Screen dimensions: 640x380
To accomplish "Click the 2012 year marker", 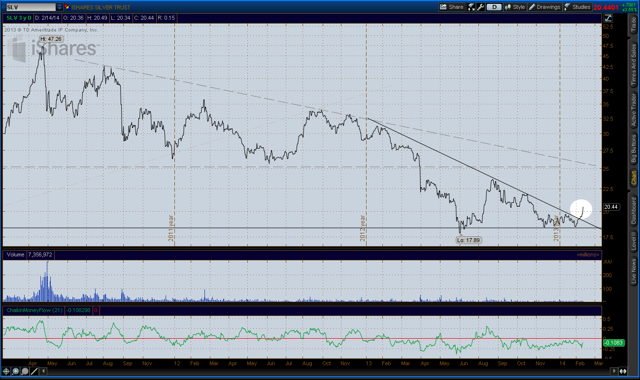I will pyautogui.click(x=362, y=228).
